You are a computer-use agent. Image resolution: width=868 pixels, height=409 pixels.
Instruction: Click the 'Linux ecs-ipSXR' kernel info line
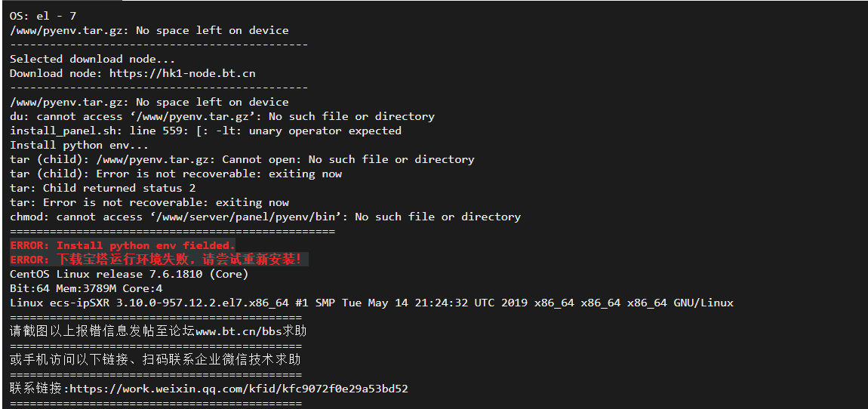pos(371,303)
